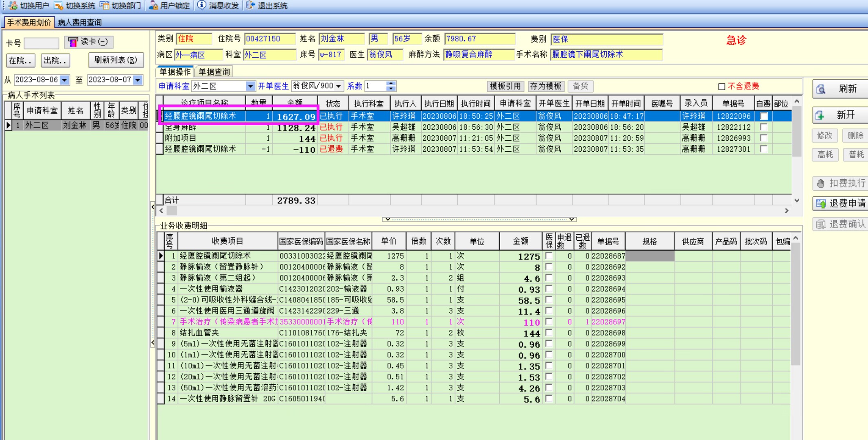The height and width of the screenshot is (440, 868).
Task: Toggle 自费 checkbox for 全身麻醉 row
Action: click(763, 127)
